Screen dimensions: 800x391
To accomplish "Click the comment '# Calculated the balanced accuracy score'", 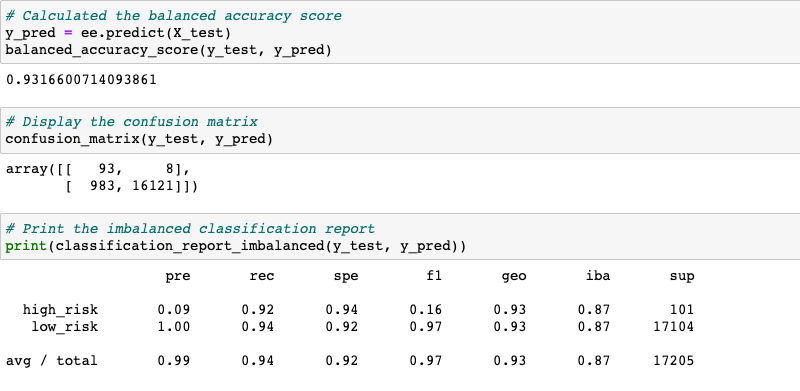I will point(173,16).
